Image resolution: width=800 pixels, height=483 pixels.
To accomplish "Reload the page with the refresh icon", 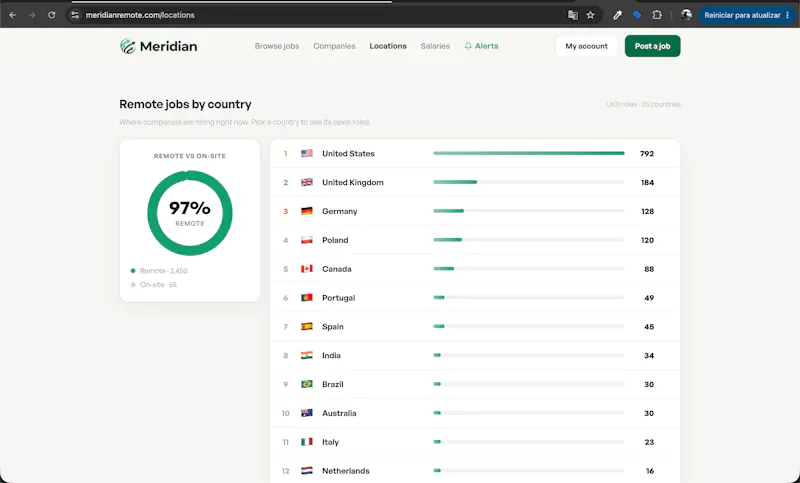I will 52,15.
